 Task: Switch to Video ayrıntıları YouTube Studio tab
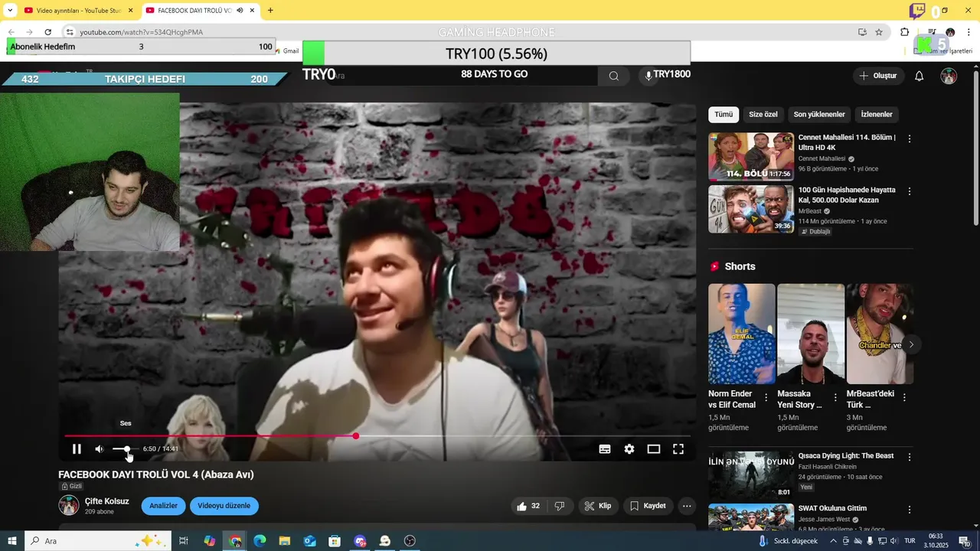pyautogui.click(x=79, y=11)
